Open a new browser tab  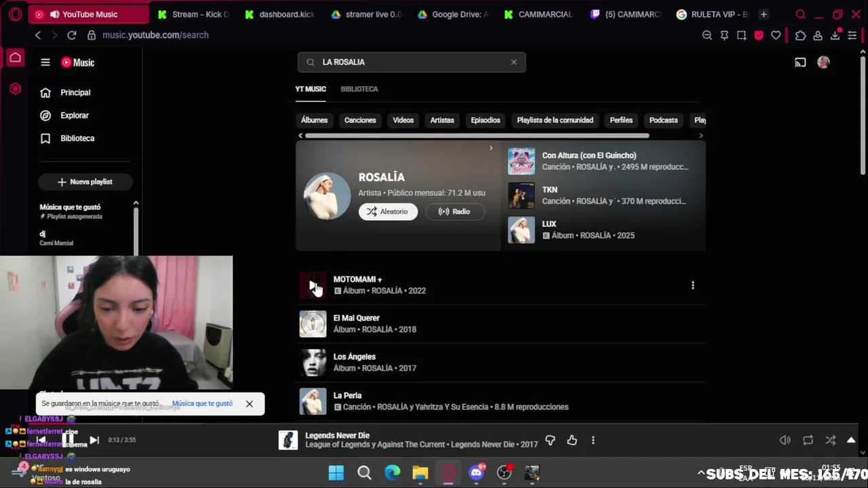click(764, 14)
